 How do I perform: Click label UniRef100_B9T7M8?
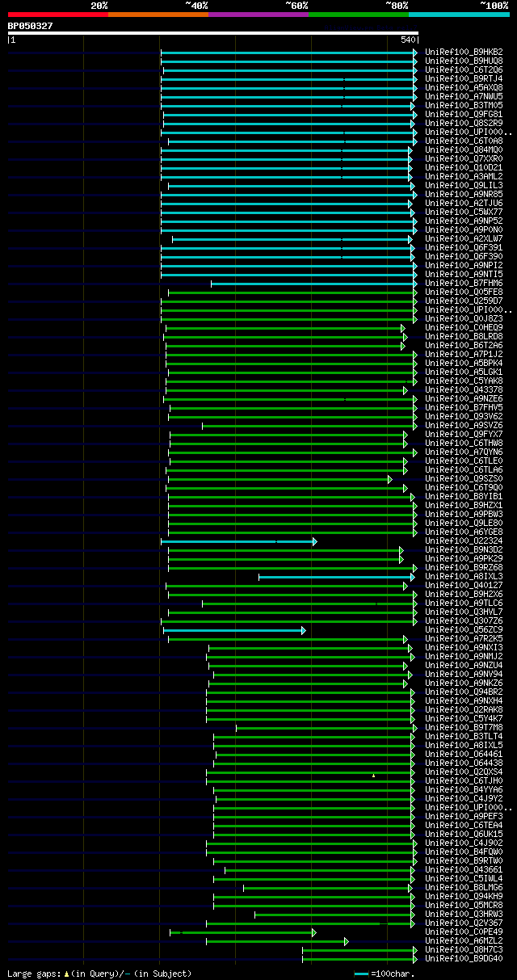click(464, 727)
